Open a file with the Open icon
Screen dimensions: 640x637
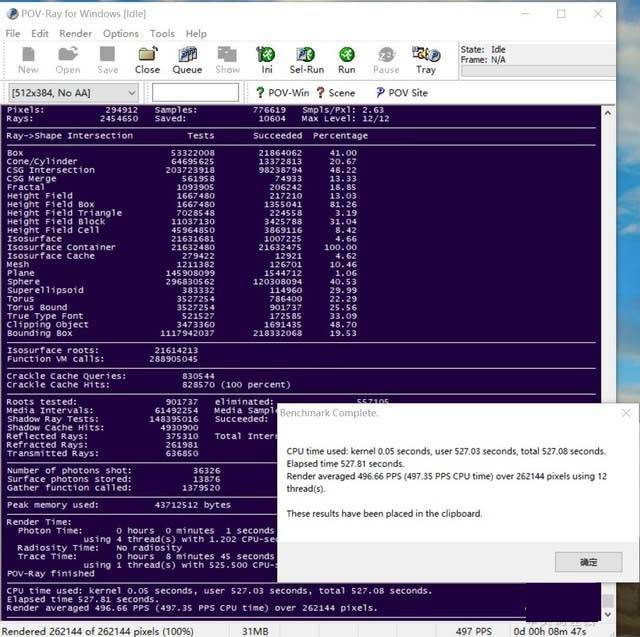68,60
